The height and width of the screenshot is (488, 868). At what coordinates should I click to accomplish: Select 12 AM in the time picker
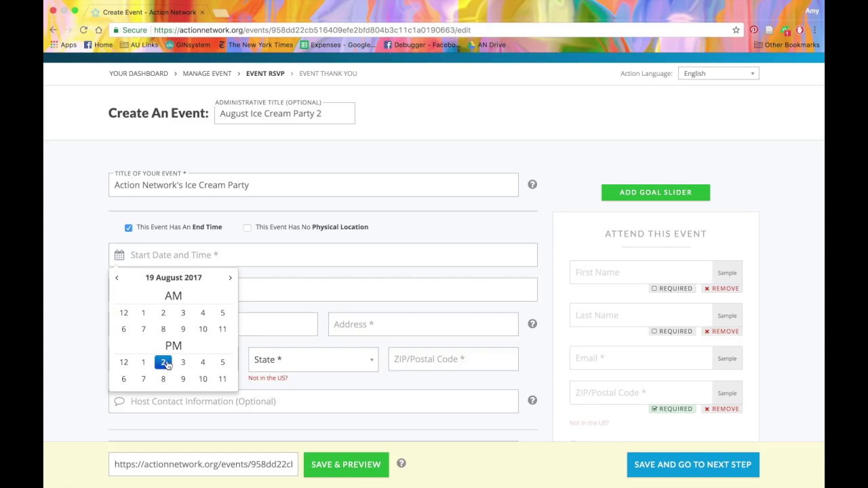coord(123,312)
